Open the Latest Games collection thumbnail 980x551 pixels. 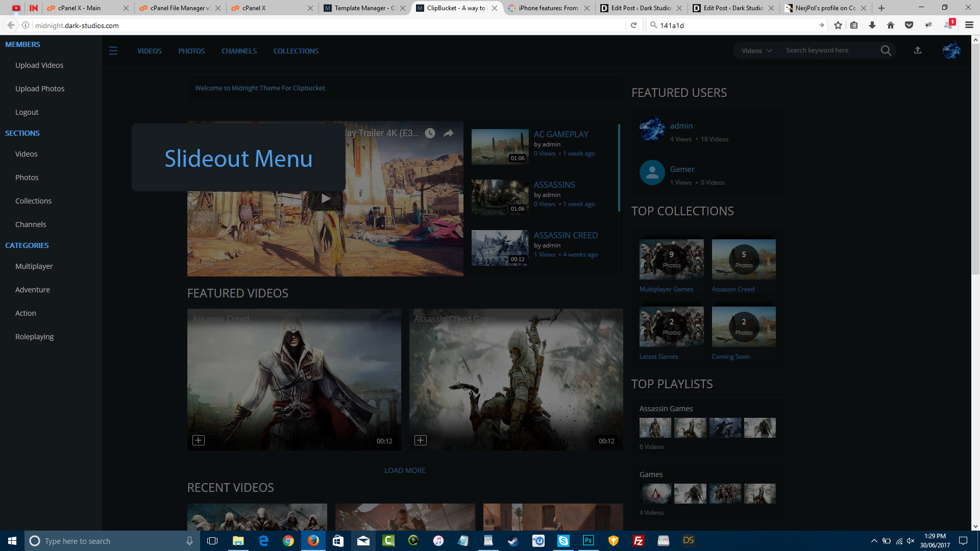pos(672,327)
